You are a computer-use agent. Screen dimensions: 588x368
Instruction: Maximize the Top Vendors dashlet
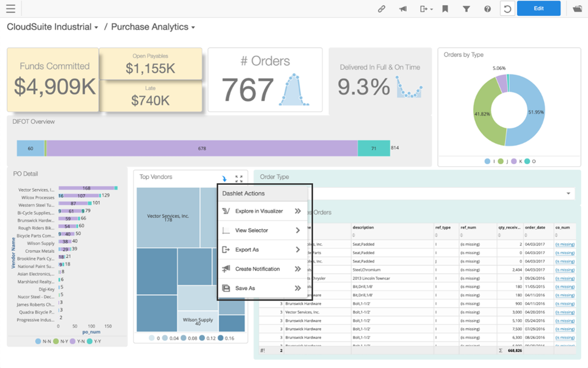click(x=239, y=179)
